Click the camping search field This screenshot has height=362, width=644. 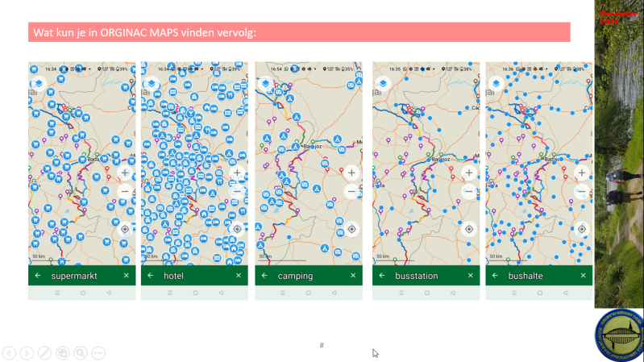(x=309, y=275)
